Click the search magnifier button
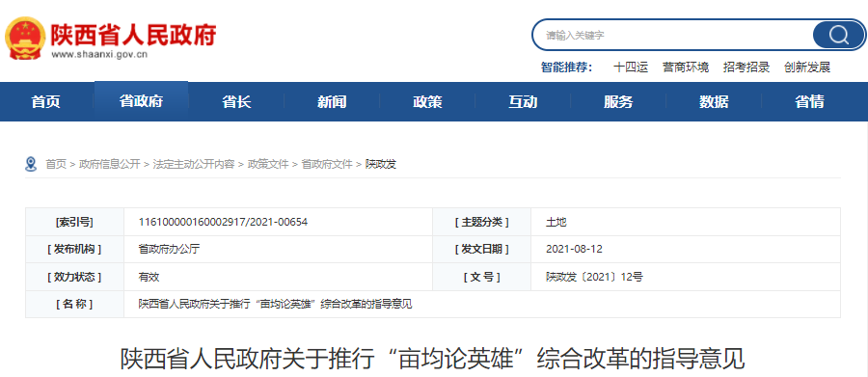 (838, 36)
